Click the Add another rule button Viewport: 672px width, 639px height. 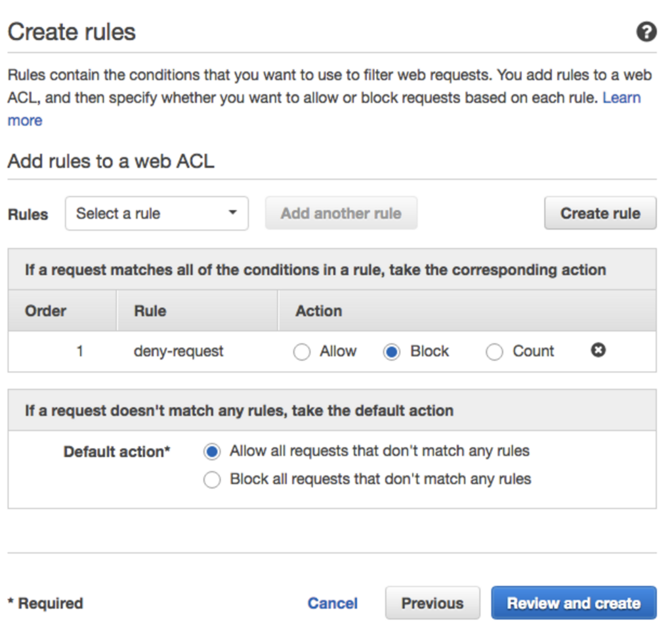pyautogui.click(x=341, y=213)
